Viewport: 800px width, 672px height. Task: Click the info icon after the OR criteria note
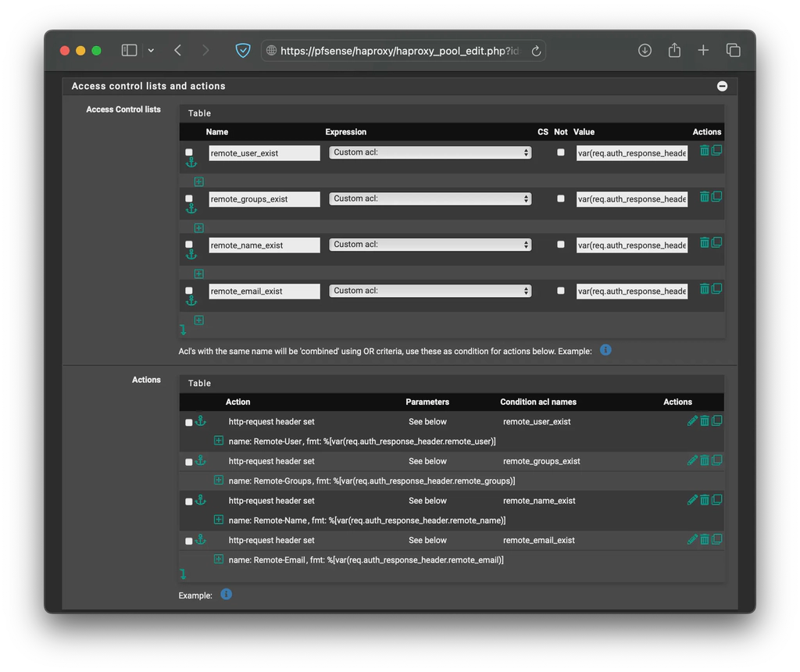[605, 350]
